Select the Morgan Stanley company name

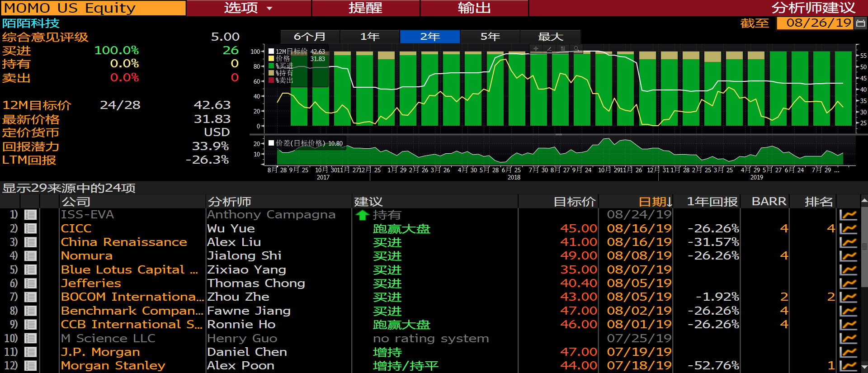(113, 365)
